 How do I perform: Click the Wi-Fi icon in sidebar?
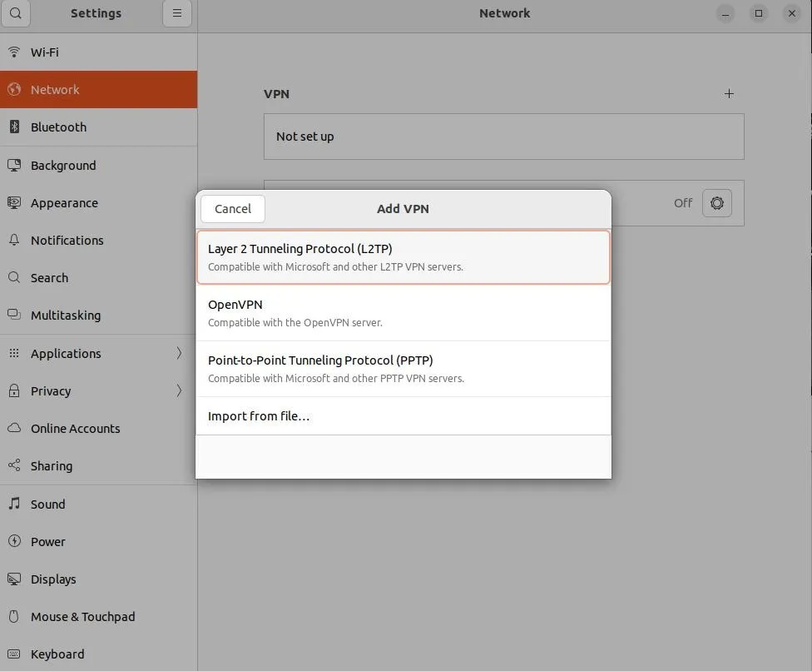tap(14, 52)
